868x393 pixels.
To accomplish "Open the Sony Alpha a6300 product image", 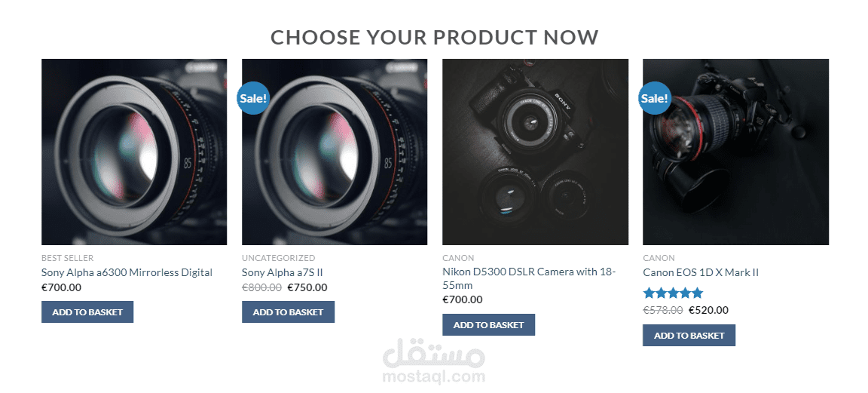I will pos(134,152).
